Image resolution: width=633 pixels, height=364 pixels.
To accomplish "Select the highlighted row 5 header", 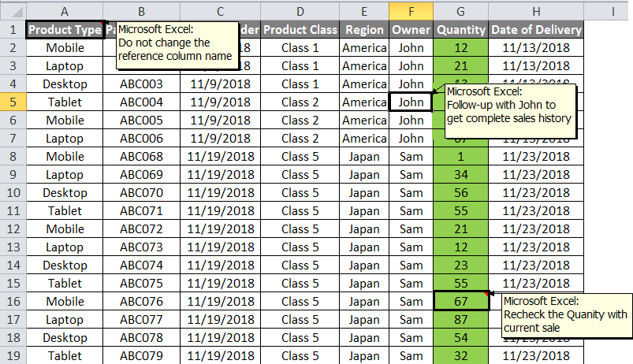I will point(13,102).
